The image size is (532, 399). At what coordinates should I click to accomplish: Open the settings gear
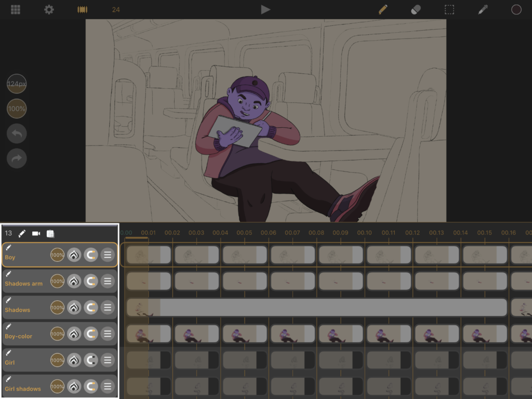pos(49,9)
